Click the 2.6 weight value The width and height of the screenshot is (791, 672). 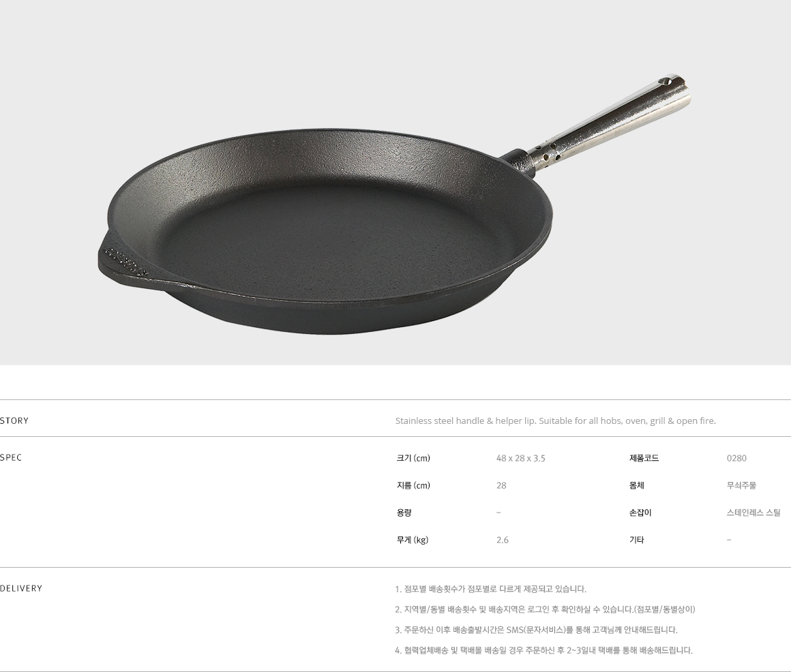click(502, 540)
